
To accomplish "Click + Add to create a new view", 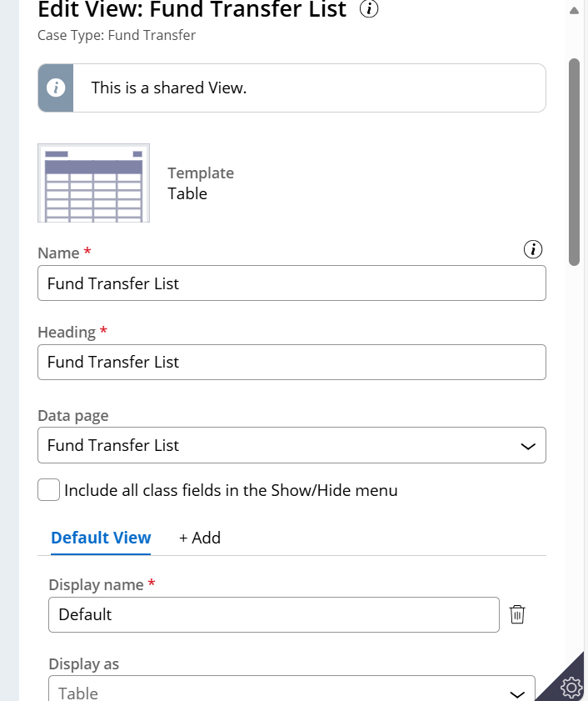I will tap(199, 538).
